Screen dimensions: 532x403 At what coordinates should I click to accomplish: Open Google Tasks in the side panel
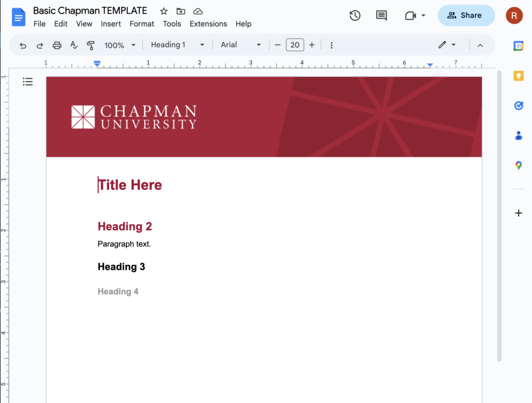[x=518, y=106]
